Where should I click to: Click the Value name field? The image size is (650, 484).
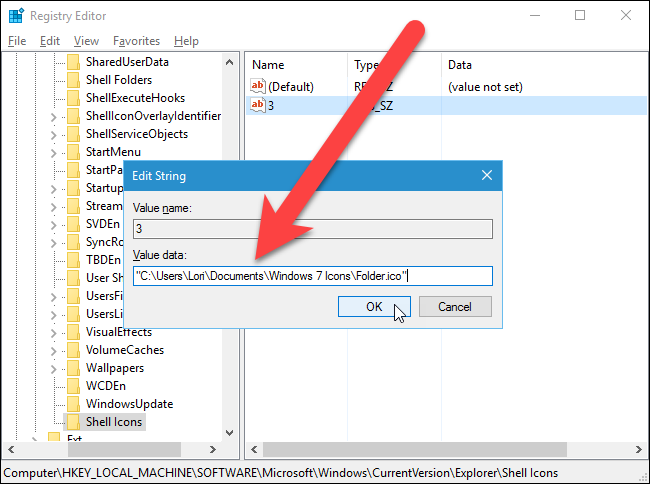313,229
